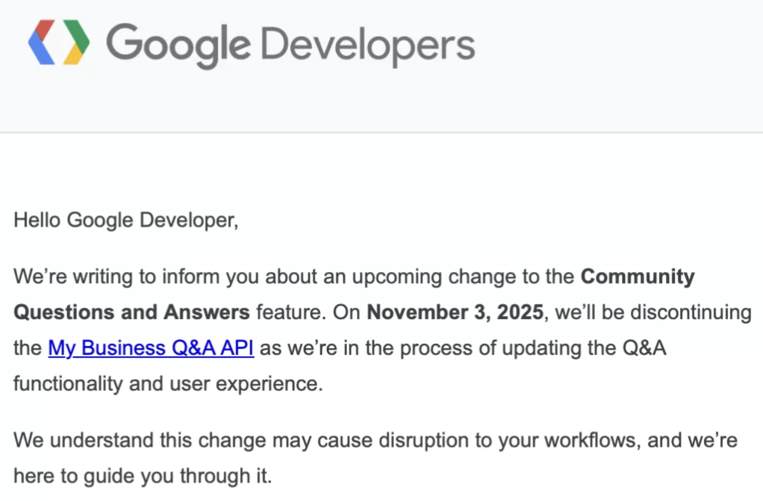Screen dimensions: 763x501
Task: Click the "Hello Google Developer," greeting
Action: 126,220
